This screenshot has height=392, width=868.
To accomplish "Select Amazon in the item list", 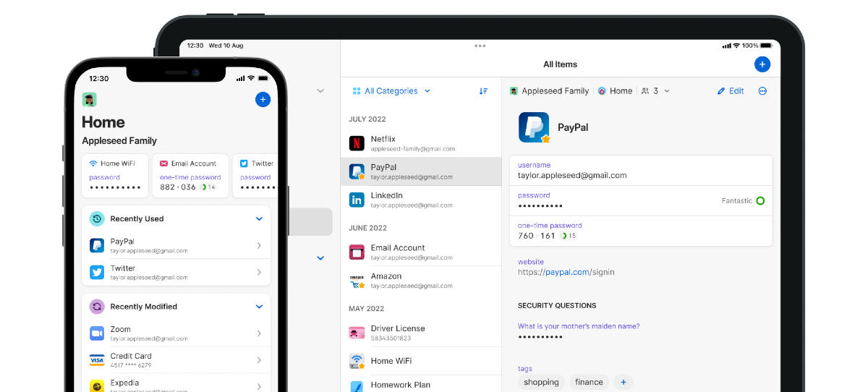I will [420, 281].
